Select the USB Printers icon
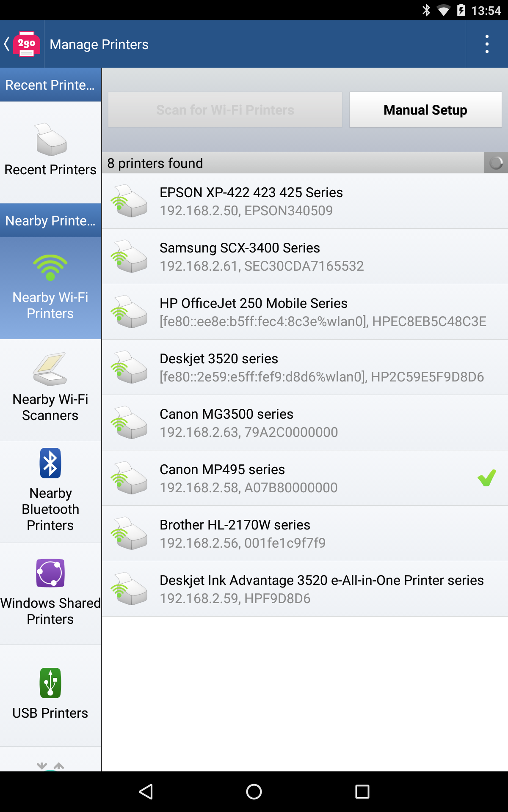This screenshot has width=508, height=812. coord(50,683)
